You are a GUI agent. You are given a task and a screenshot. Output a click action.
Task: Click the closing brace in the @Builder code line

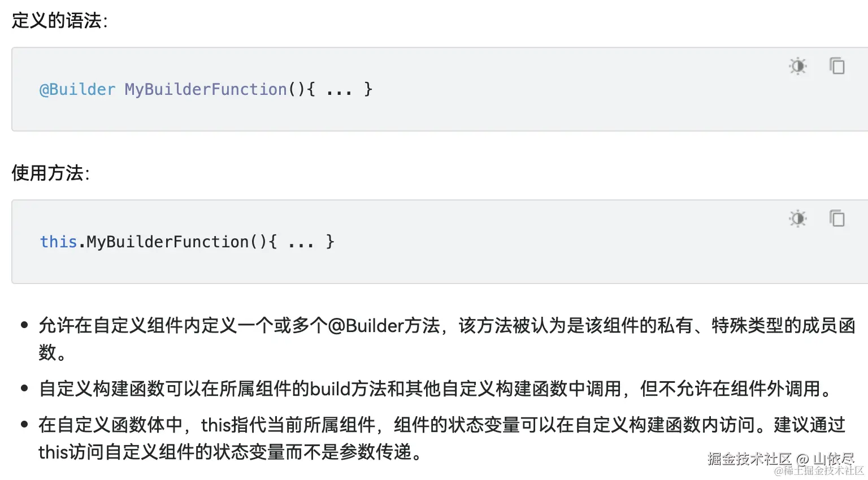[368, 90]
